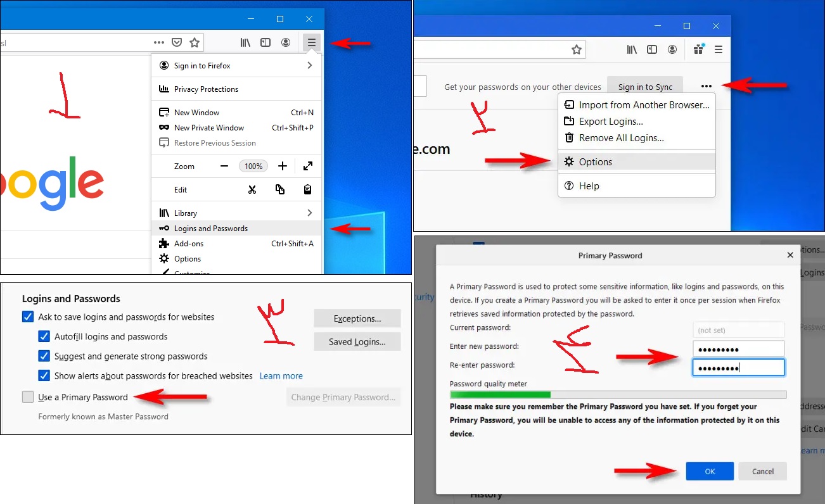Click the Change Primary Password... button

pyautogui.click(x=343, y=397)
